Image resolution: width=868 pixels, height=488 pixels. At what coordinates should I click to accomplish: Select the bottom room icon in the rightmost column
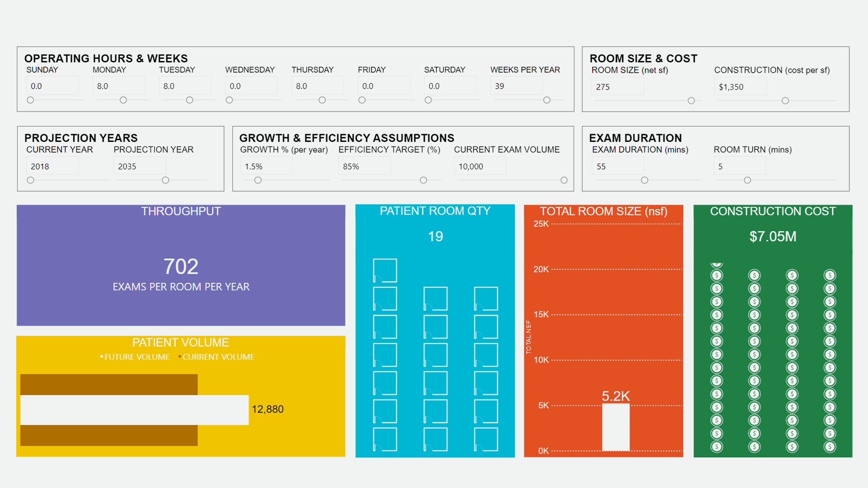[485, 439]
